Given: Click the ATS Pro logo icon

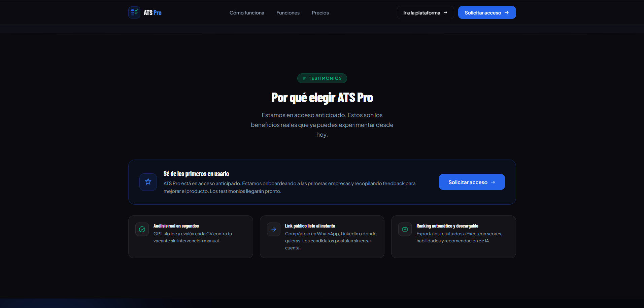Looking at the screenshot, I should tap(134, 12).
